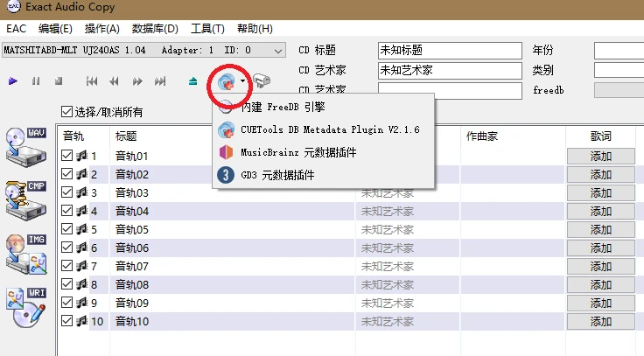Image resolution: width=644 pixels, height=356 pixels.
Task: Open the MATSHITA drive selector dropdown
Action: coord(143,51)
